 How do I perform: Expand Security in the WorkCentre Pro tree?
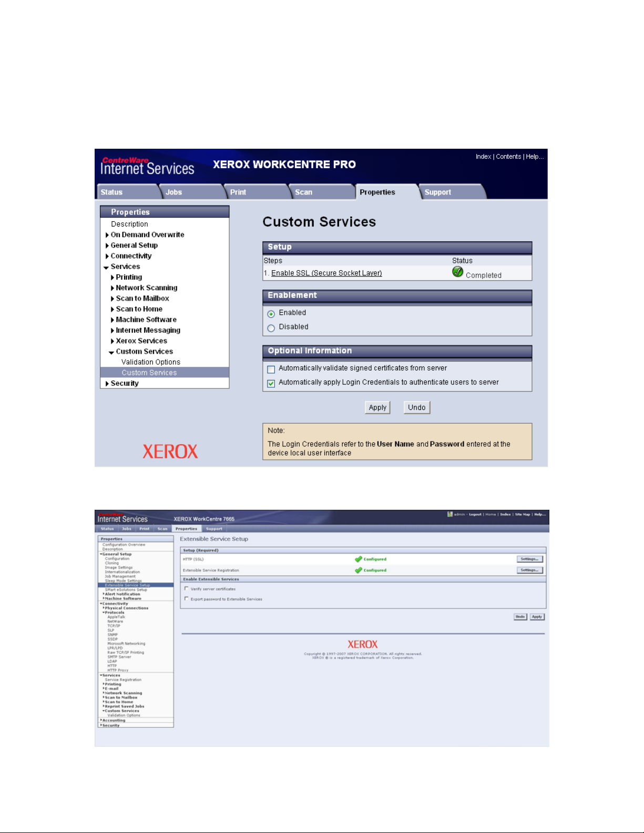click(107, 384)
